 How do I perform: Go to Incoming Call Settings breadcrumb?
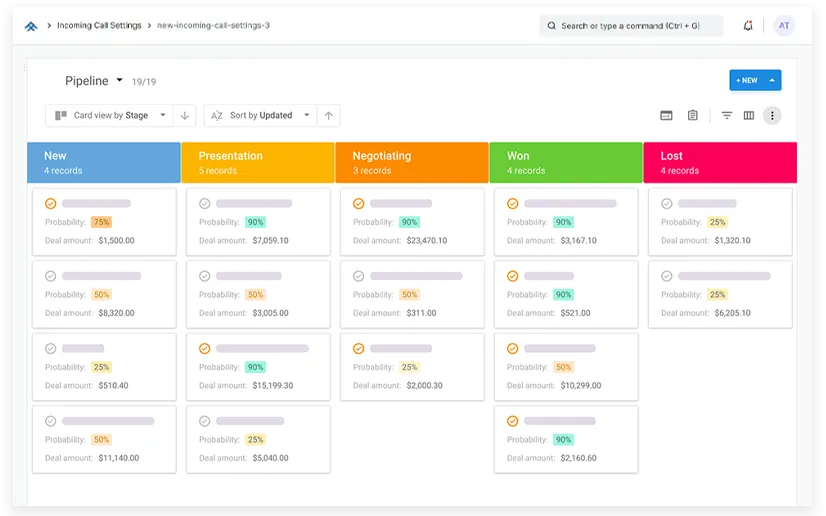(x=100, y=26)
